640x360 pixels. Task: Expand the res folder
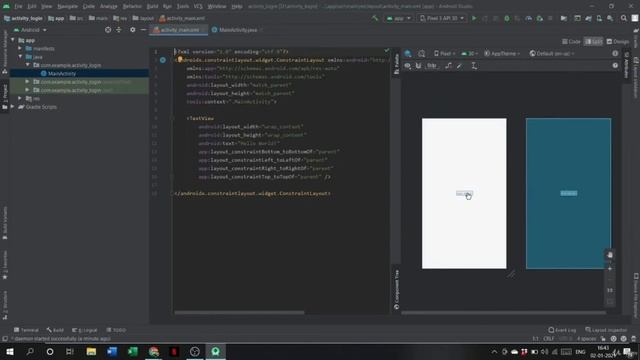tap(20, 98)
